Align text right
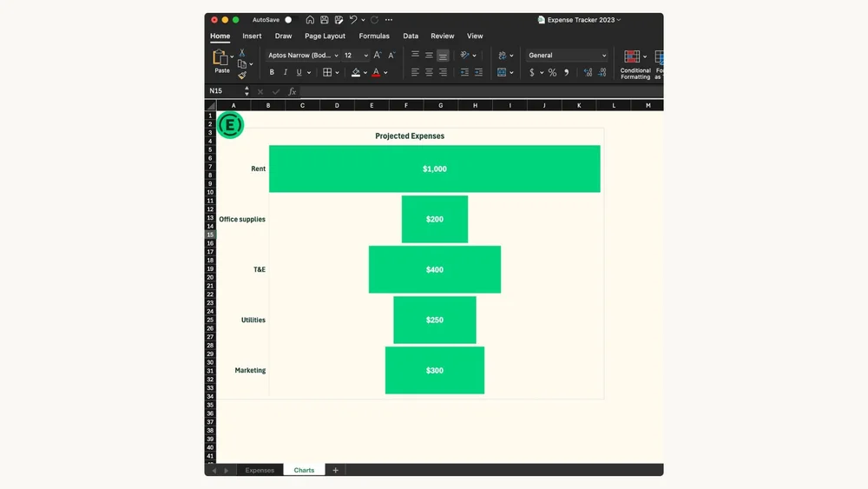The width and height of the screenshot is (868, 489). click(x=443, y=73)
